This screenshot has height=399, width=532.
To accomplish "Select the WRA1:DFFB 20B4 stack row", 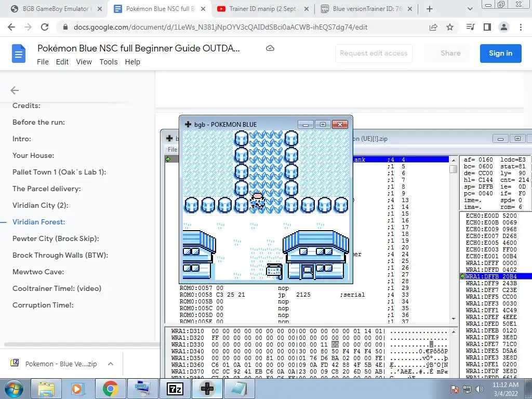I will tap(496, 276).
